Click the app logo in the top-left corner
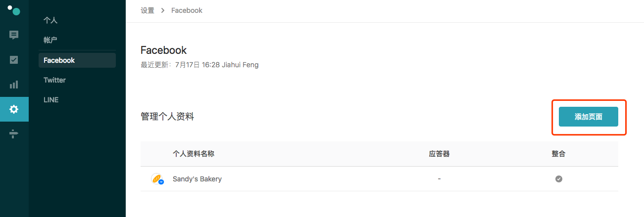Screen dimensions: 644x217 point(14,10)
